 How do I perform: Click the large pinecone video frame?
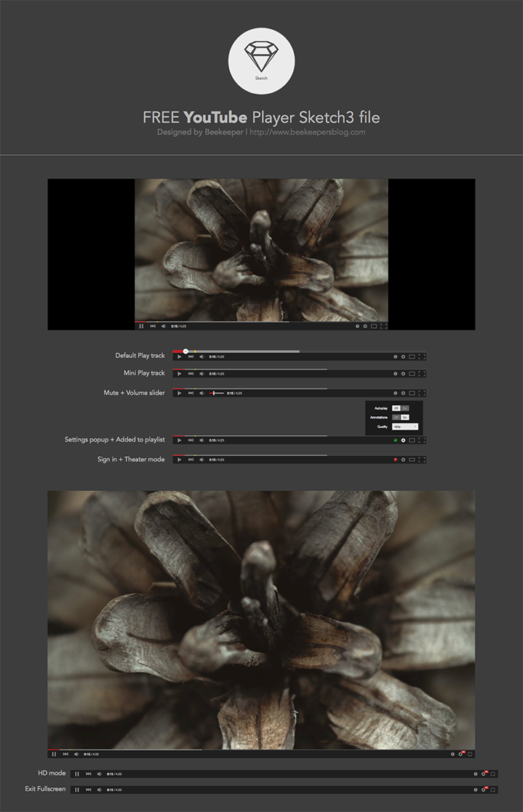pos(261,618)
